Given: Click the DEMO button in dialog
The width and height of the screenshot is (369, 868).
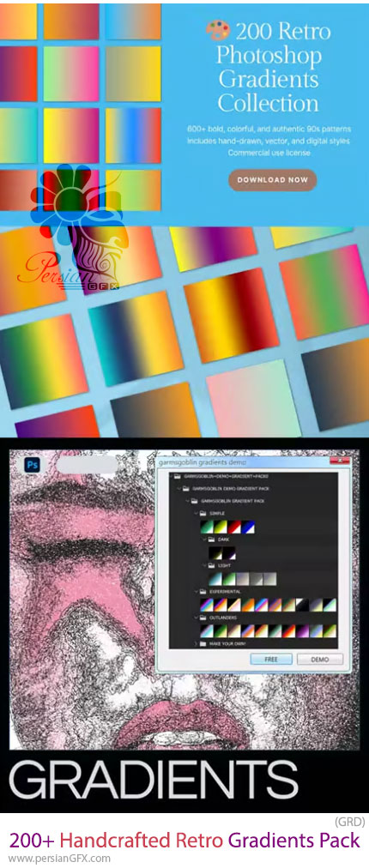Looking at the screenshot, I should 320,659.
